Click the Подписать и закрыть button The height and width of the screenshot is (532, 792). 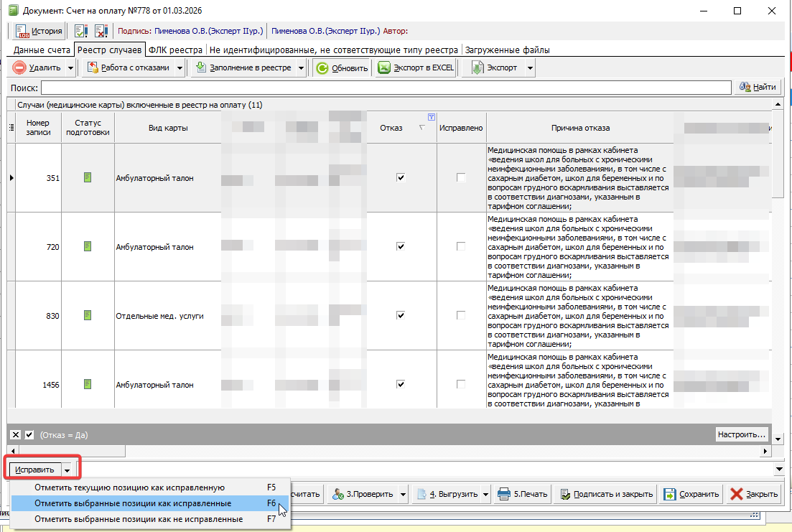[x=606, y=494]
